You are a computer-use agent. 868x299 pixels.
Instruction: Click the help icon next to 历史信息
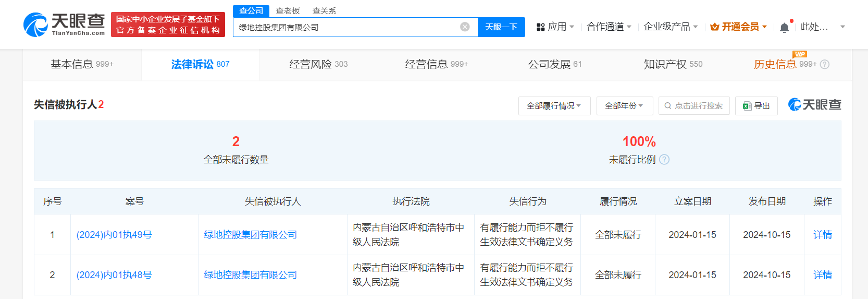(x=824, y=65)
